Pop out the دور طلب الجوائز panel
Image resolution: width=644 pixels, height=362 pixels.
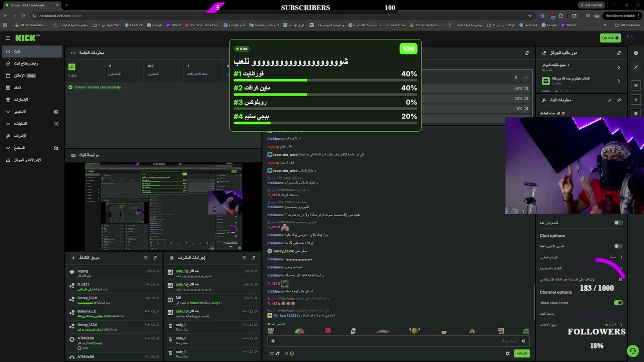tap(619, 53)
